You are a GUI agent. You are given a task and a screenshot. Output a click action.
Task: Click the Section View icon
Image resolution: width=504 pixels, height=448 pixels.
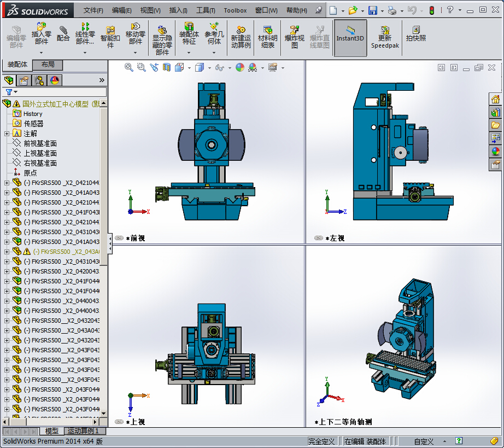167,67
